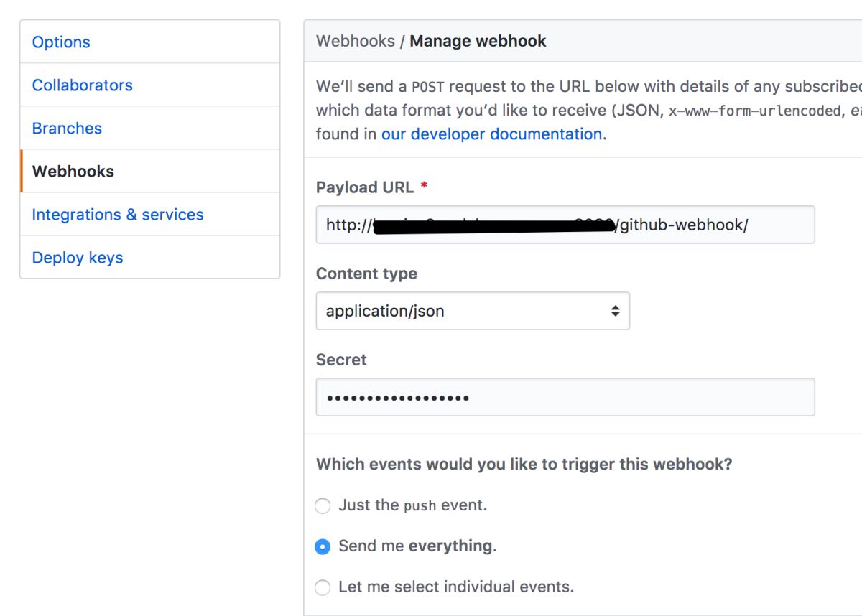The height and width of the screenshot is (616, 862).
Task: Open the Branches settings section
Action: point(149,128)
